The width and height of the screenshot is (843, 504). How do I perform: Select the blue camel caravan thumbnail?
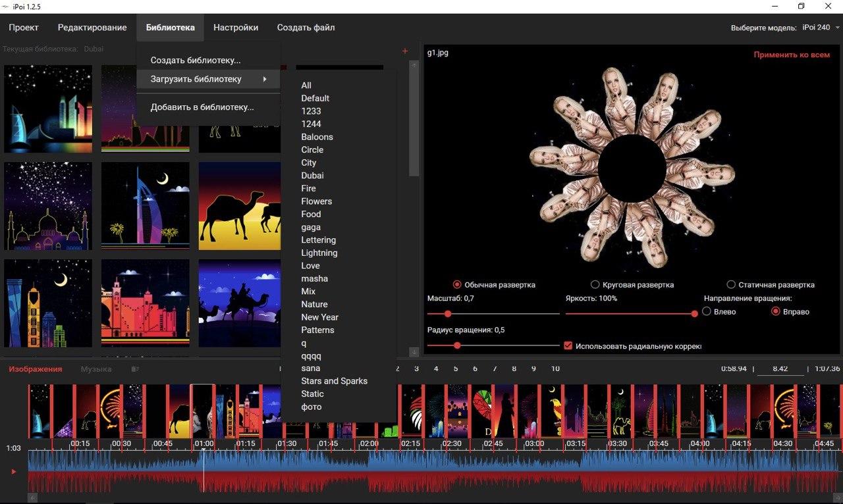click(240, 303)
